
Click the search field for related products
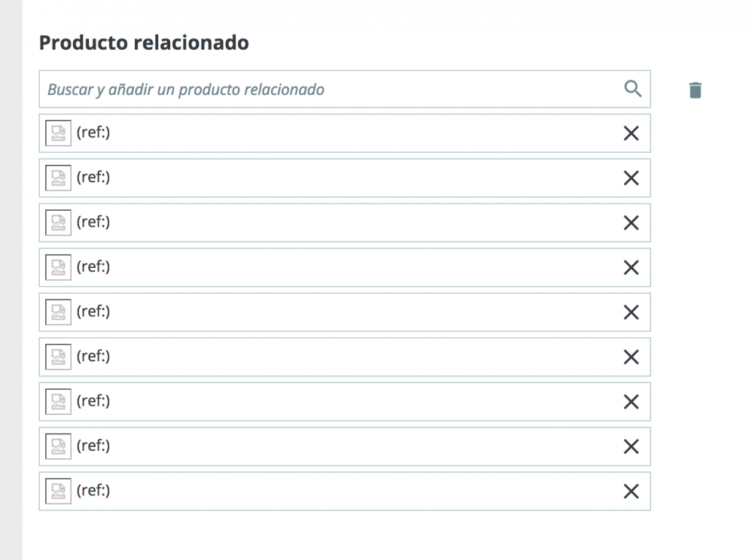301,88
